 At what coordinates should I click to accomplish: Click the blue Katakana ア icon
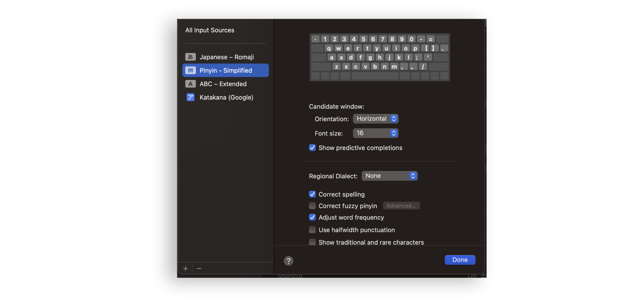point(191,97)
